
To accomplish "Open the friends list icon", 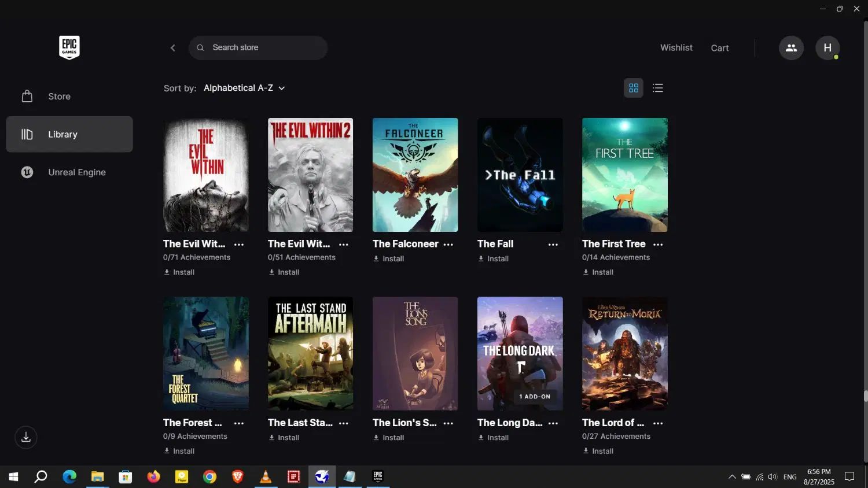I will 791,48.
